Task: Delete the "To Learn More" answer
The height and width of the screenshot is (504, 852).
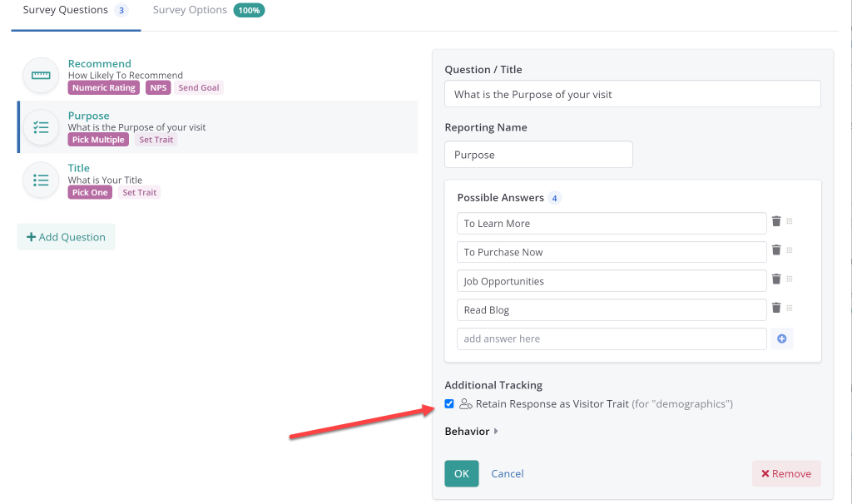Action: pyautogui.click(x=776, y=222)
